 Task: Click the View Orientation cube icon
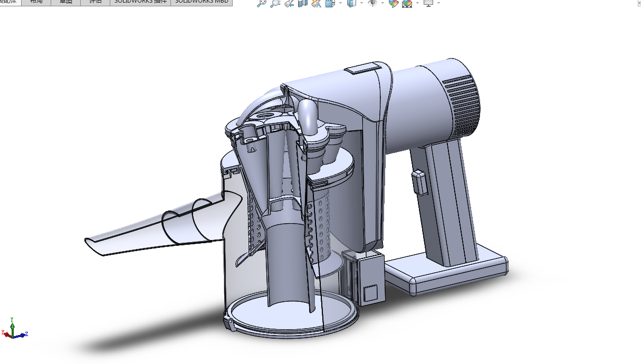pyautogui.click(x=330, y=3)
